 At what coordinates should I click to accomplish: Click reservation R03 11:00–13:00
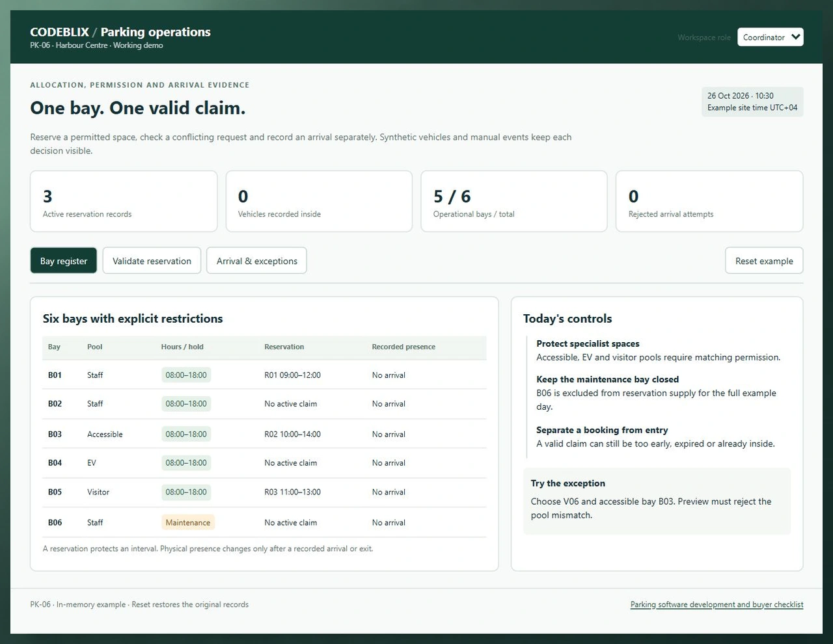point(292,492)
